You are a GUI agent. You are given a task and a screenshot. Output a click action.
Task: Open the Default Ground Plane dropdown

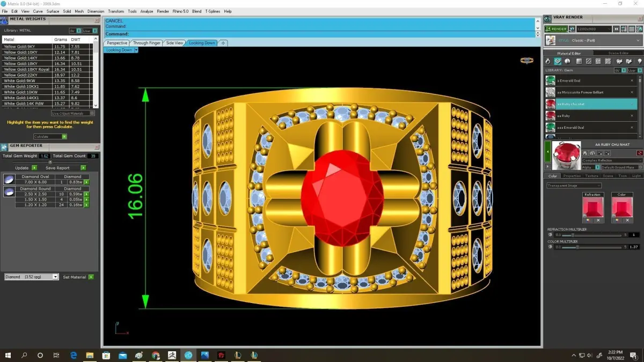(621, 167)
